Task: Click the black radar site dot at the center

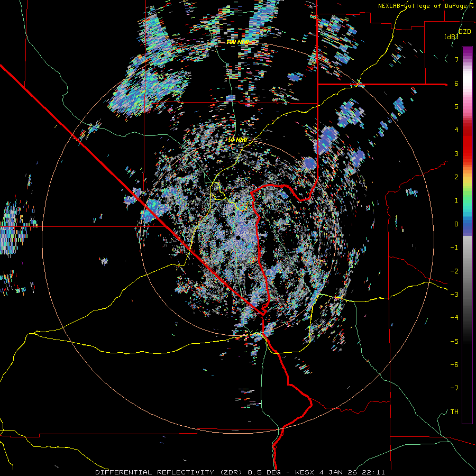Action: (x=239, y=237)
